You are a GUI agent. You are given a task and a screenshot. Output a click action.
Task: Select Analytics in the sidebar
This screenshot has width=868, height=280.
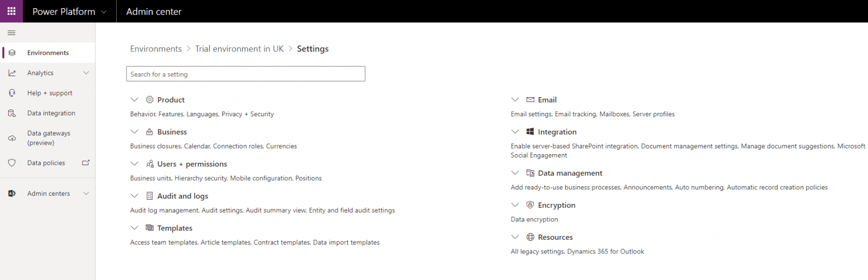(48, 73)
